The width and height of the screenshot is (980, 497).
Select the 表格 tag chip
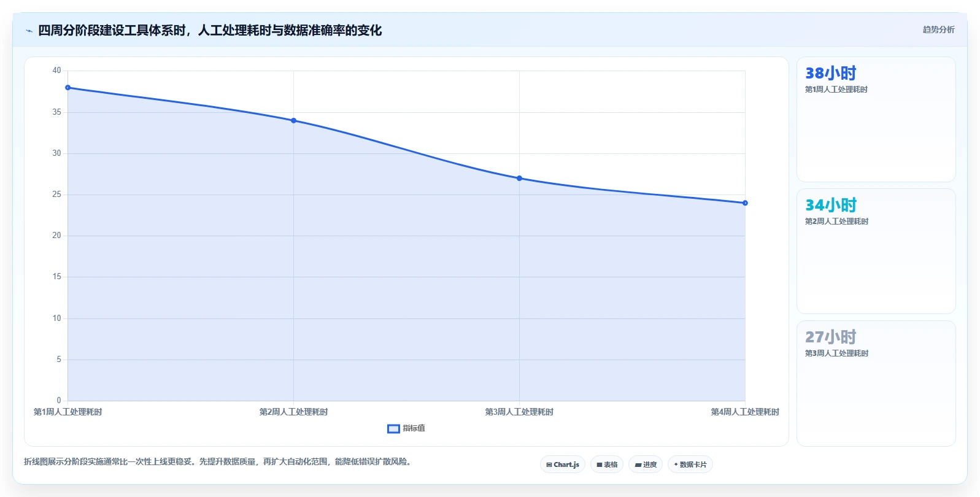607,464
